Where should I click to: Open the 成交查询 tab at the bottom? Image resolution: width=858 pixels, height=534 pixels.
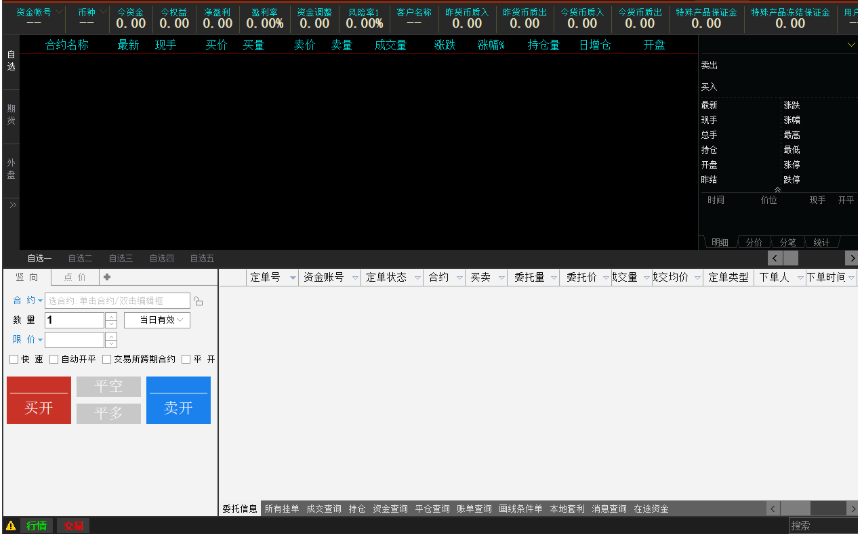click(x=322, y=509)
